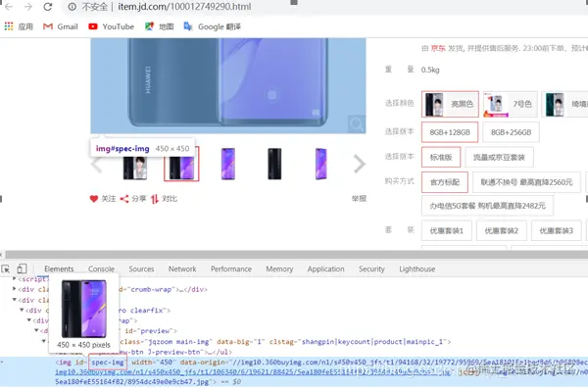The image size is (588, 388).
Task: Select 优惠套装1 bundle
Action: [447, 230]
